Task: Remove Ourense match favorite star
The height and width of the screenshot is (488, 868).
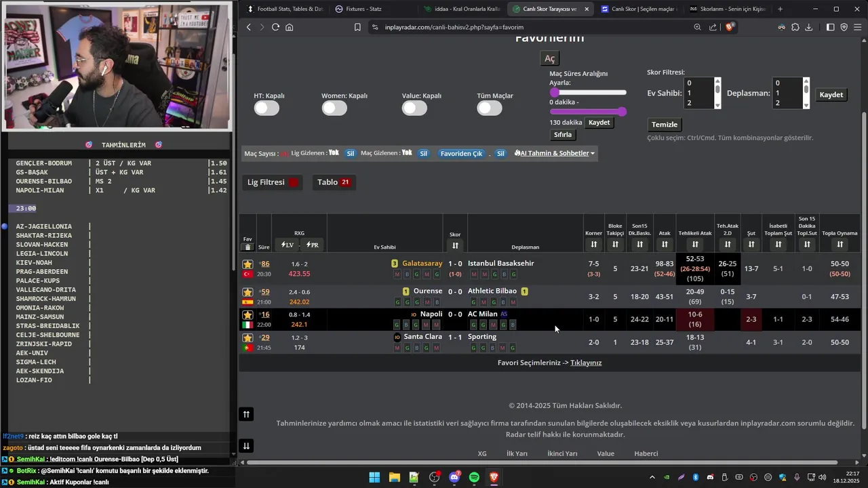Action: click(x=248, y=292)
